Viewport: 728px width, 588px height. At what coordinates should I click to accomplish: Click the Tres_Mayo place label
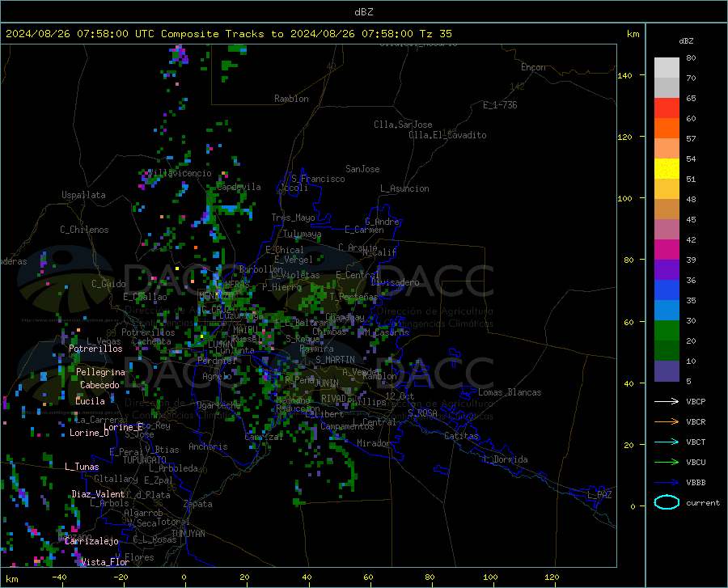pos(293,218)
